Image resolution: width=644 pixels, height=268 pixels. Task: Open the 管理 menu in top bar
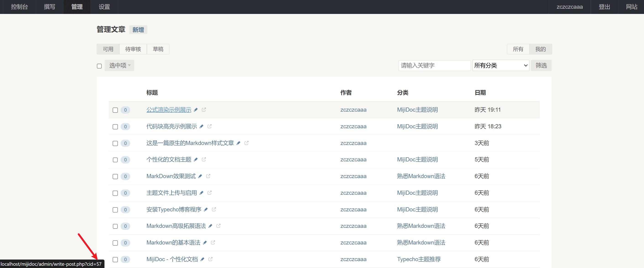tap(77, 7)
